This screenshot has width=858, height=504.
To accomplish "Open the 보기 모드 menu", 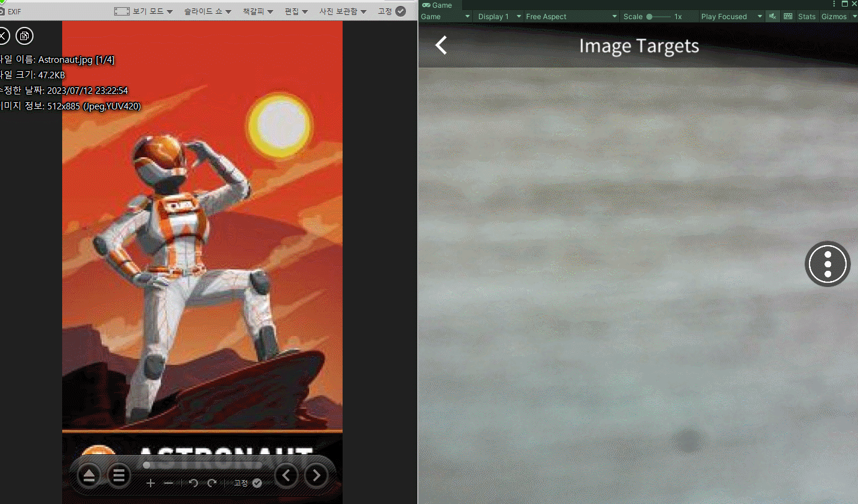I will [152, 11].
